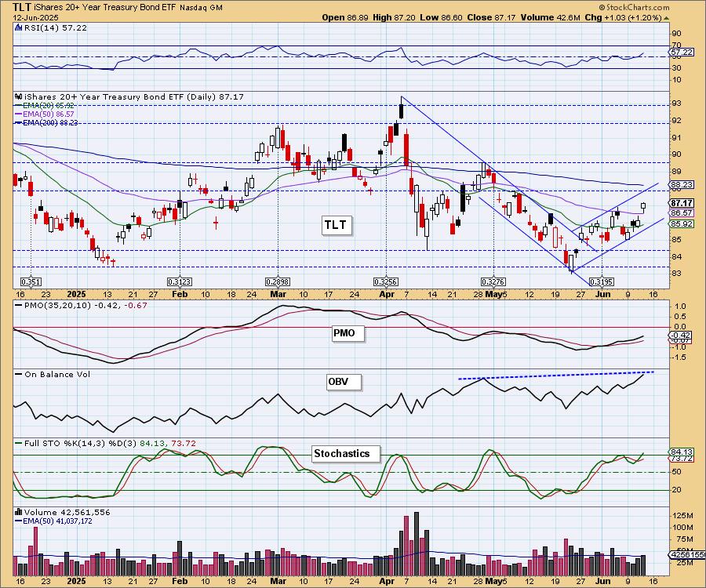This screenshot has height=588, width=706.
Task: Click the 0.3123 yield label box
Action: pyautogui.click(x=180, y=282)
